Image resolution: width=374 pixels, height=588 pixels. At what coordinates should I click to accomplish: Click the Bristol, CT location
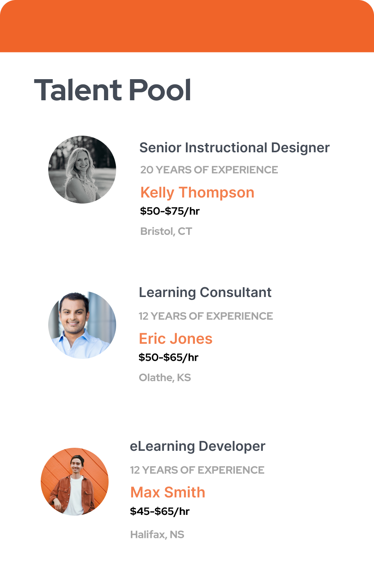[166, 231]
